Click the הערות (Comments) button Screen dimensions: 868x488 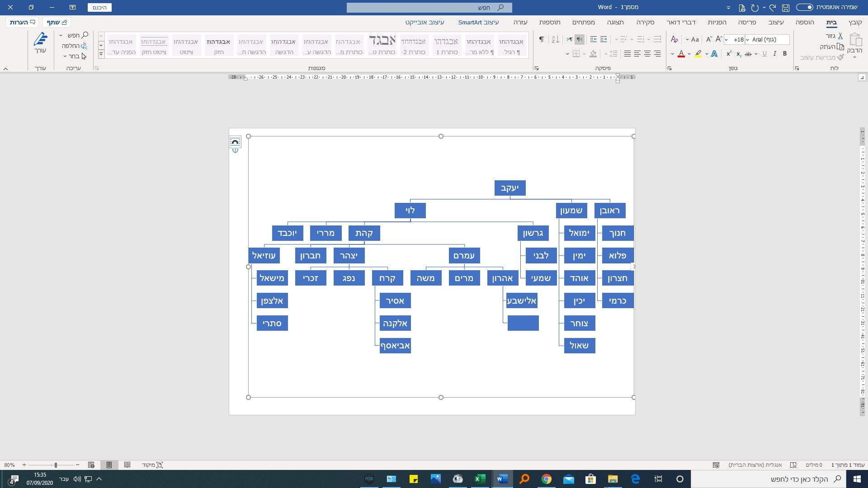pos(22,22)
